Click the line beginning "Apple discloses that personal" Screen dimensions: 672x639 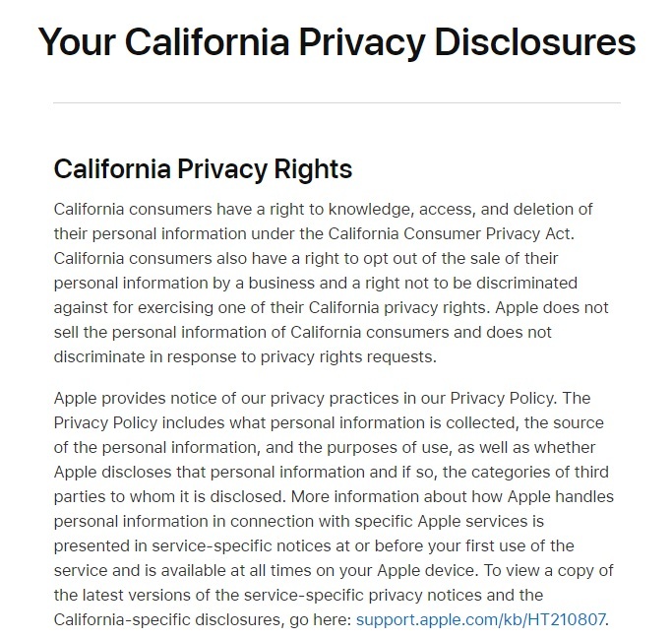[x=332, y=473]
